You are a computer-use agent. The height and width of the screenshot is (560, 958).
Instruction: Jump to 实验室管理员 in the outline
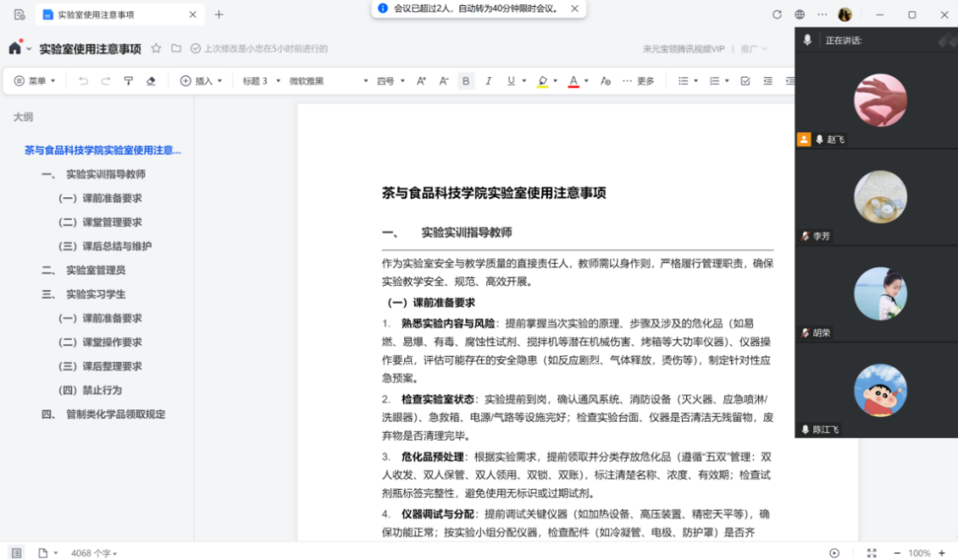point(96,270)
